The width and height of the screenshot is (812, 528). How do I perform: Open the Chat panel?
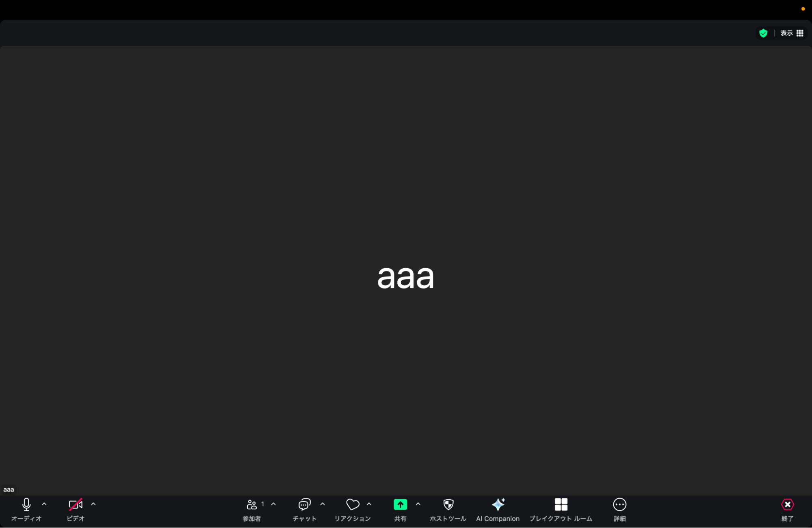click(304, 504)
